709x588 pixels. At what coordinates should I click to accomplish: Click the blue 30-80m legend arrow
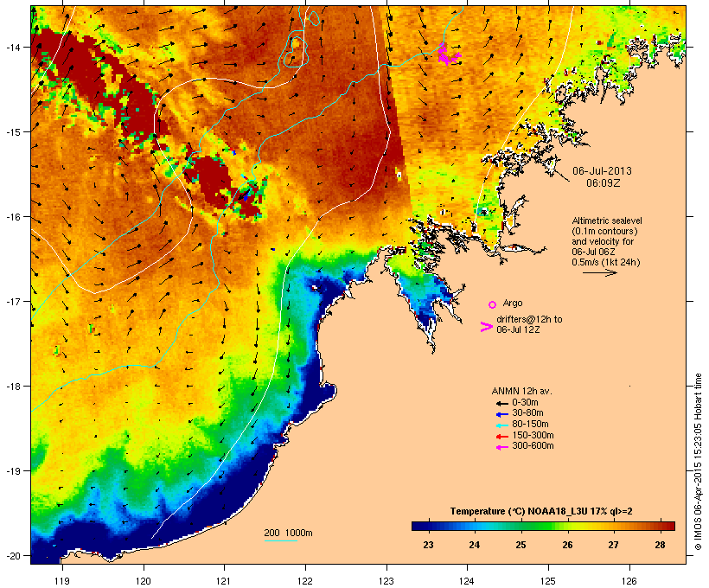502,414
